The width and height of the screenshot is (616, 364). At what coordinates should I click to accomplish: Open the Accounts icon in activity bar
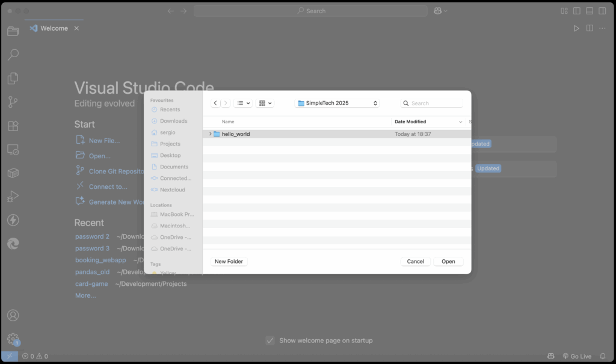coord(13,315)
